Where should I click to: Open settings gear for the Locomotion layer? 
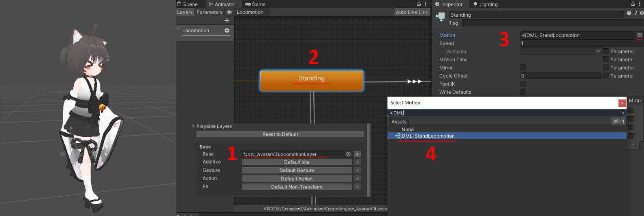coord(227,30)
